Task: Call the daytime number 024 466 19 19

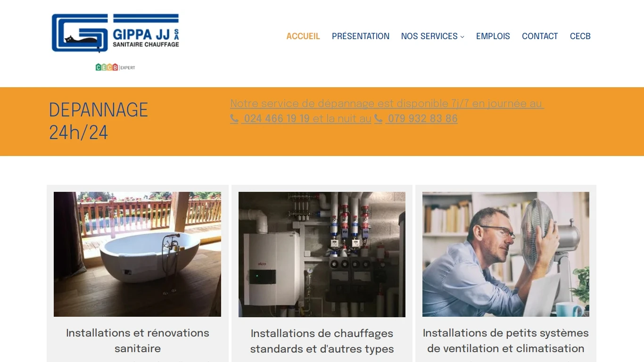Action: pos(277,119)
